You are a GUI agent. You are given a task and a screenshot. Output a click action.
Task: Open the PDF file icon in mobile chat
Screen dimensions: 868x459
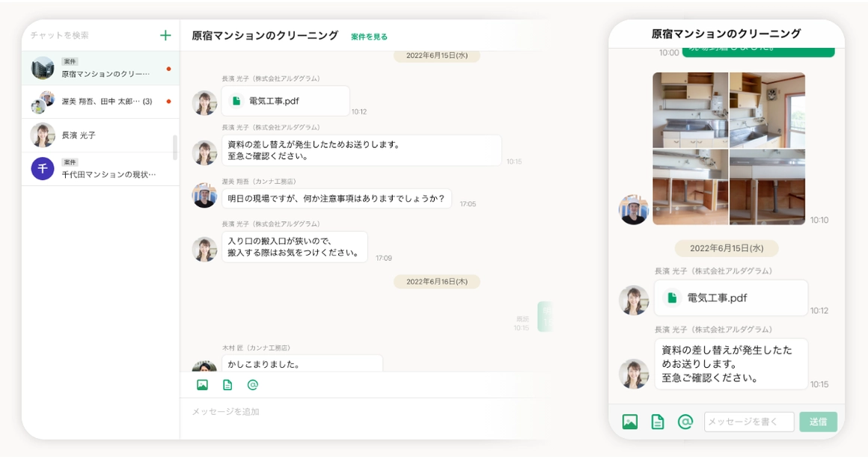coord(672,298)
